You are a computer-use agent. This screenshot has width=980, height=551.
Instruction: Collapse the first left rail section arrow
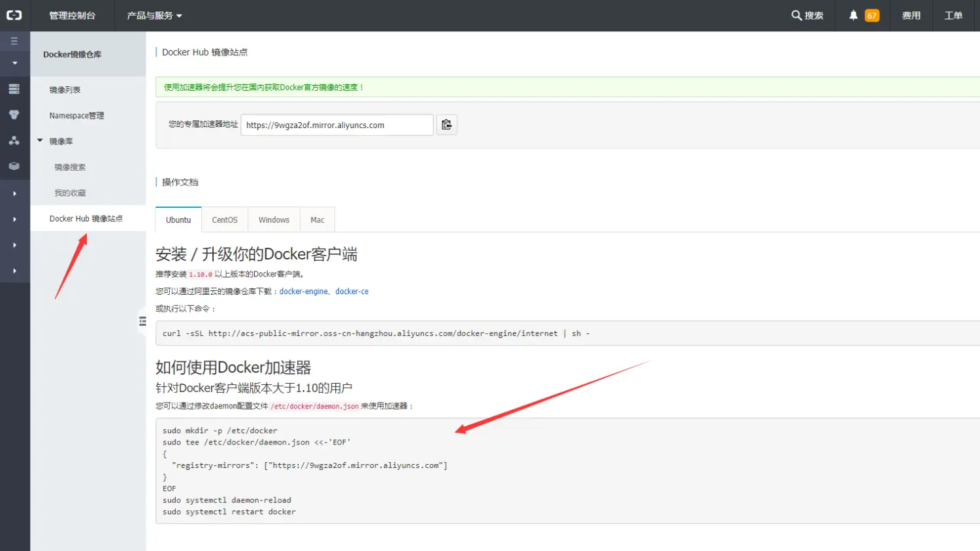pos(14,63)
